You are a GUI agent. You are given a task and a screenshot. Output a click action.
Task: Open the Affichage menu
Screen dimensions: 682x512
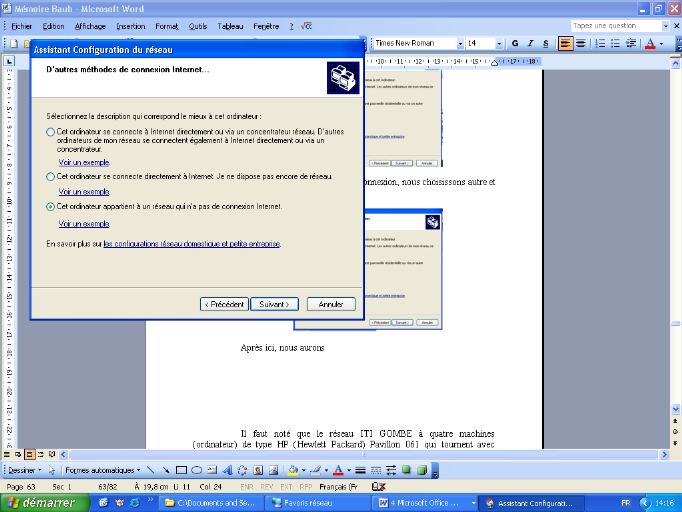(90, 27)
